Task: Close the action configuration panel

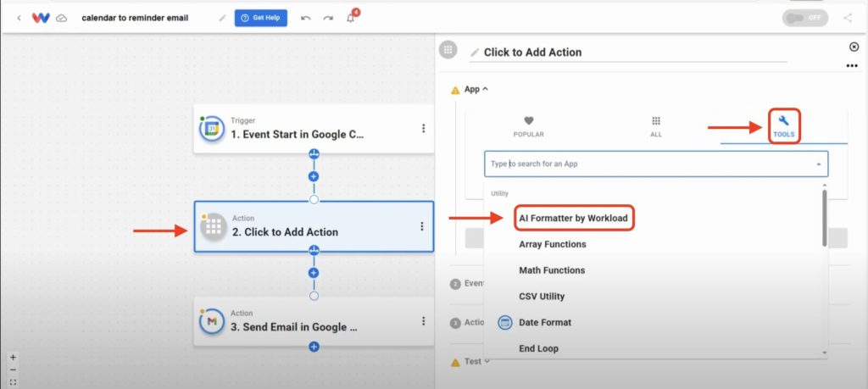Action: click(854, 47)
